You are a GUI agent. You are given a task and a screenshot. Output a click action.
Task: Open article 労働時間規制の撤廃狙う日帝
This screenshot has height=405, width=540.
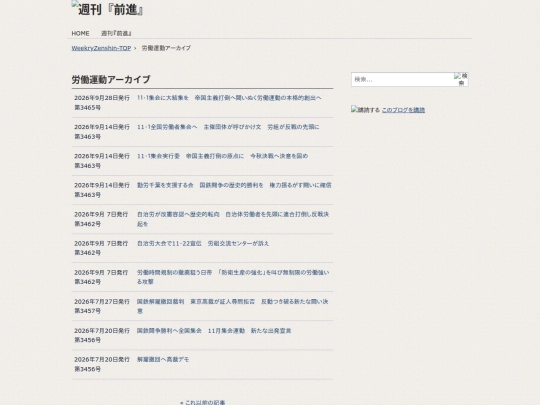[x=233, y=277]
